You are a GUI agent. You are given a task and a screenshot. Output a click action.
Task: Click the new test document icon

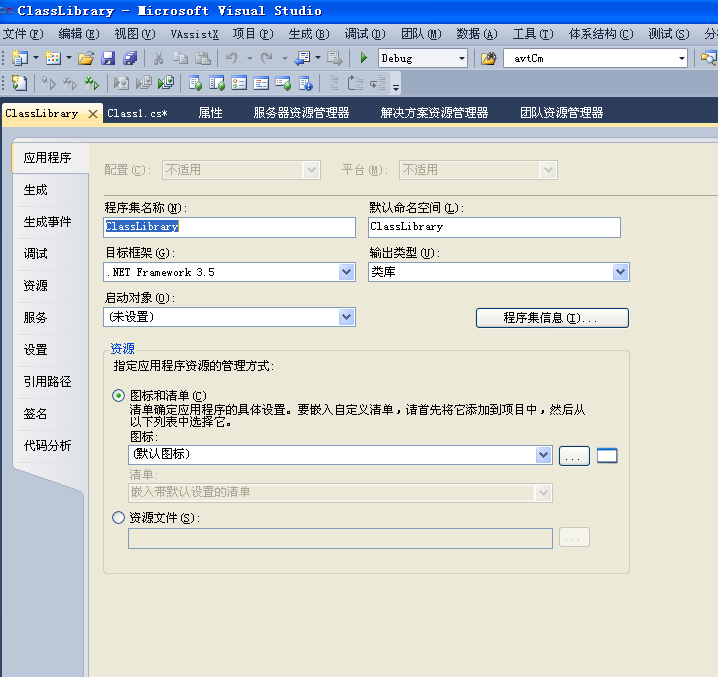20,83
